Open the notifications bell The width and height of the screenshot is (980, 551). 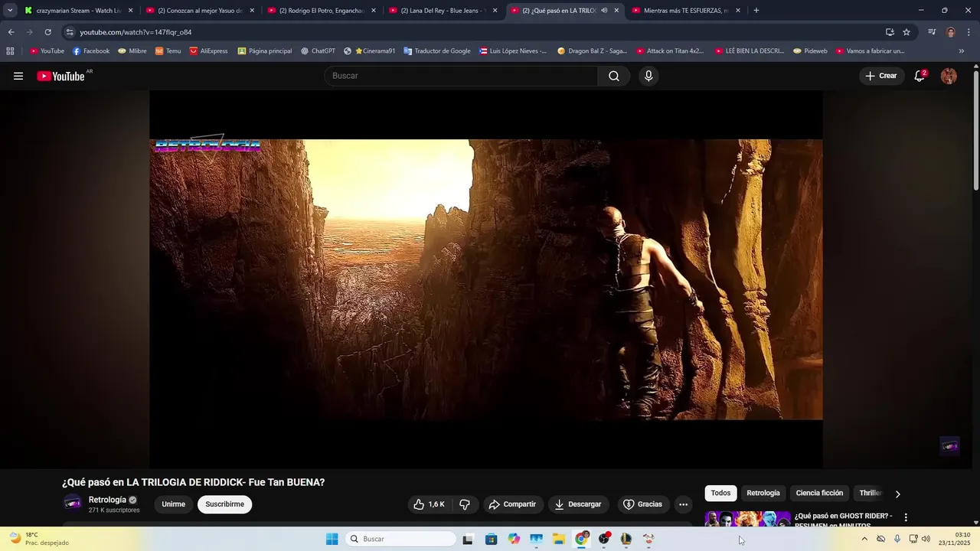[x=920, y=76]
